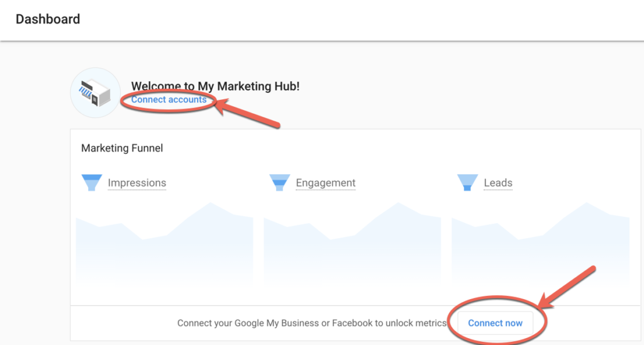Select the Impressions metric label

pos(137,183)
